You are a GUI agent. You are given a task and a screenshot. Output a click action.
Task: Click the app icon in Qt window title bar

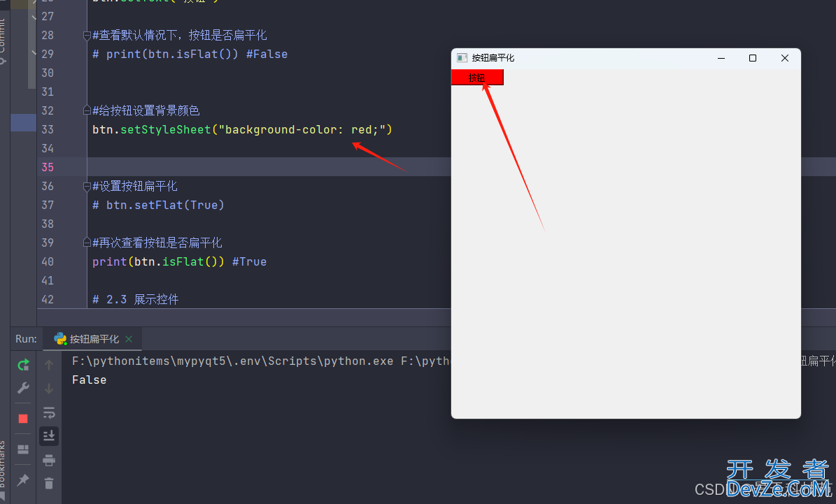click(x=462, y=58)
